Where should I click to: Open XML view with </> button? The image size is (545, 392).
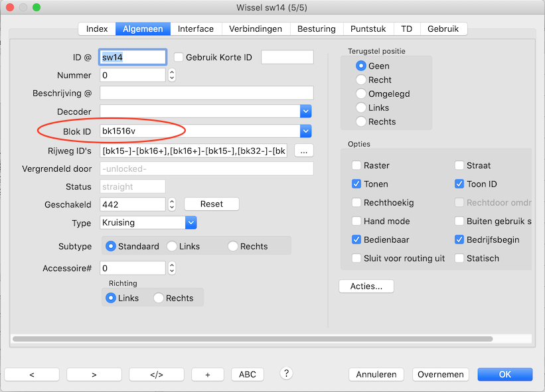(x=156, y=375)
